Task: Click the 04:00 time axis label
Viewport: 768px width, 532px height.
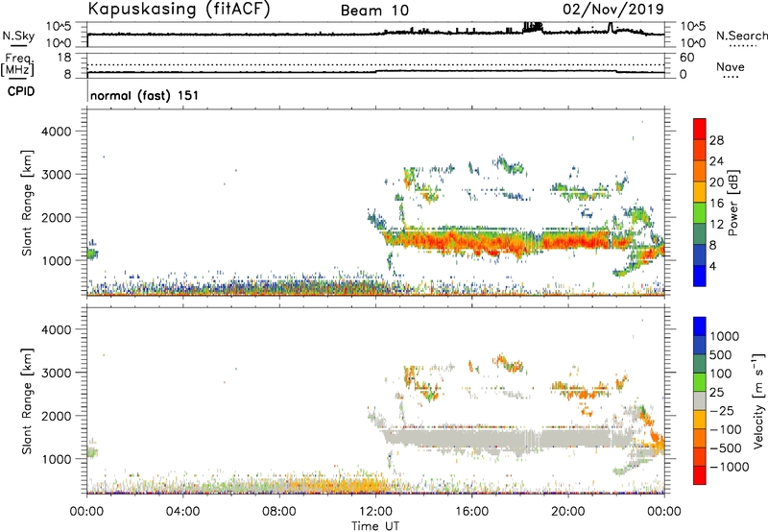Action: point(182,512)
